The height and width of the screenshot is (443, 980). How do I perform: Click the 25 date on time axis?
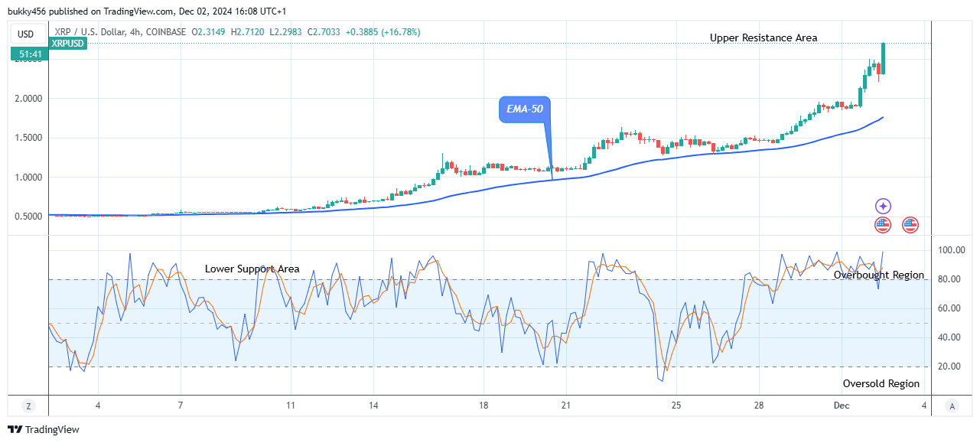676,405
